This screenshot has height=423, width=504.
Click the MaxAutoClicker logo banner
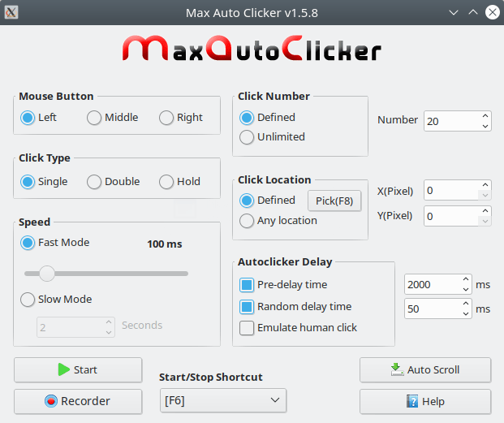252,48
